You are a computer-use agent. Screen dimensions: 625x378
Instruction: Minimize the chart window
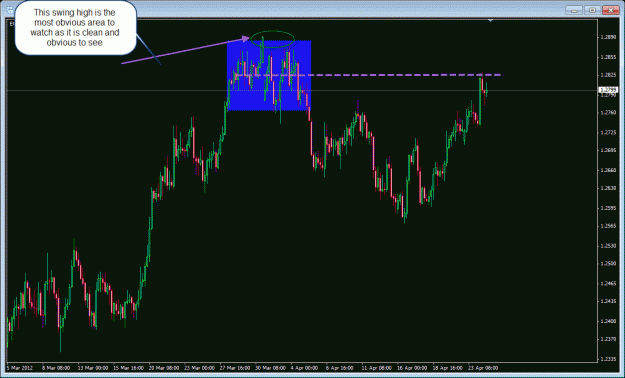click(x=574, y=10)
